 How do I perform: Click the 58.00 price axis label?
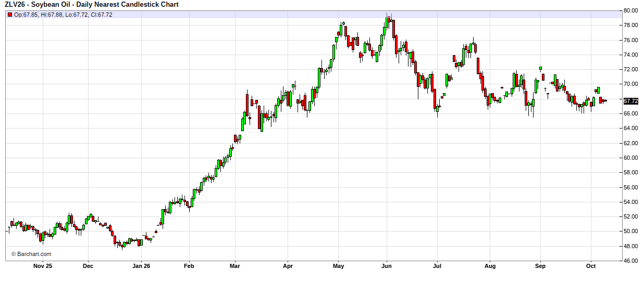(x=630, y=173)
